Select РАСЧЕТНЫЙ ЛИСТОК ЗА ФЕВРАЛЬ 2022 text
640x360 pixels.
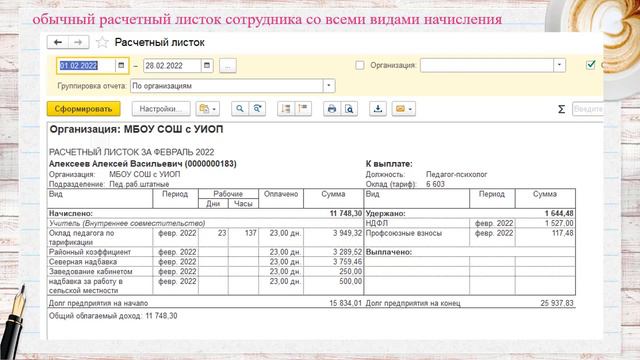point(131,152)
